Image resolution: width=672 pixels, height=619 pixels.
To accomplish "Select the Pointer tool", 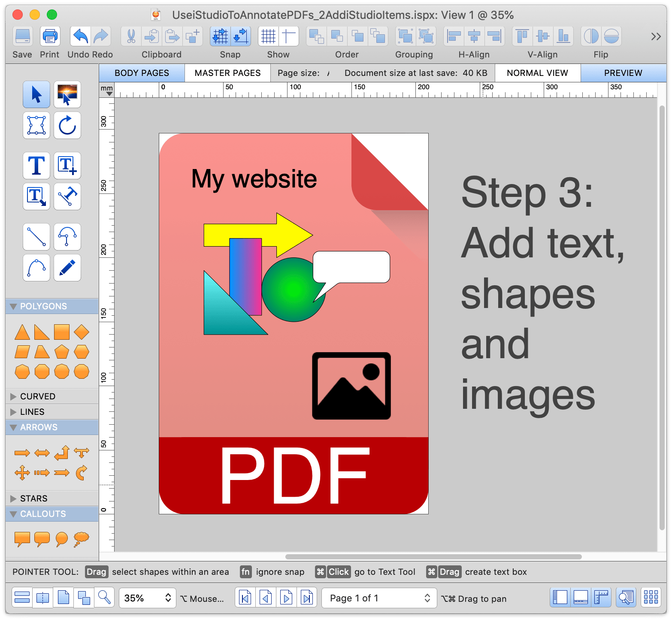I will pyautogui.click(x=36, y=94).
